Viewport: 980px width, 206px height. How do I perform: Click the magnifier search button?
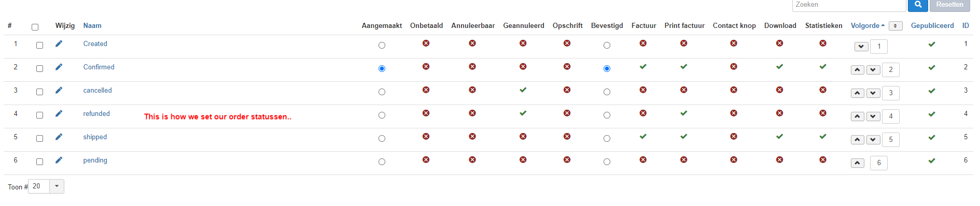(918, 5)
